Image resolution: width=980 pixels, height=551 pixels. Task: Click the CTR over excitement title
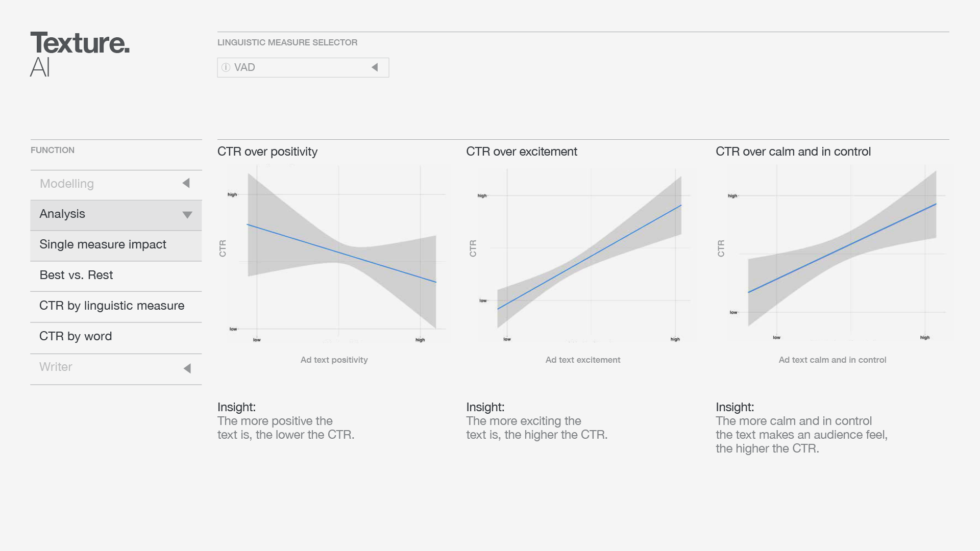click(522, 152)
